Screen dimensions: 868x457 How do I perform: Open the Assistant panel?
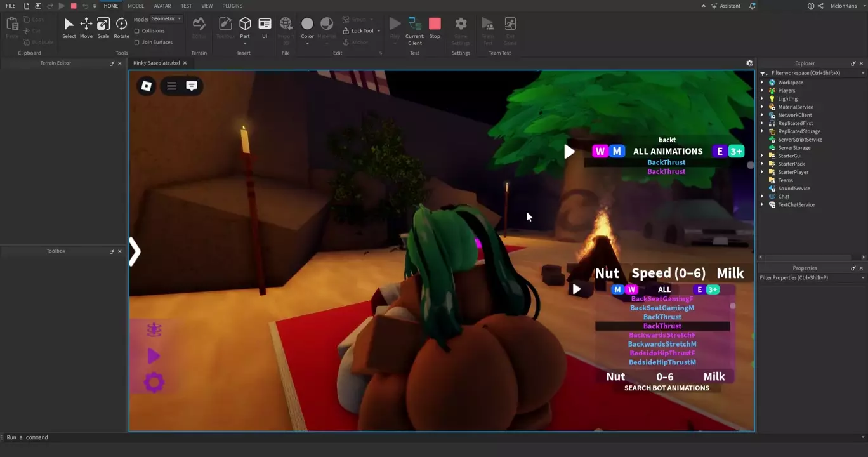[725, 6]
